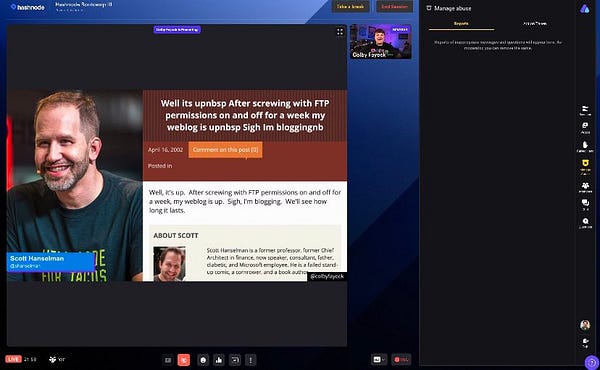600x370 pixels.
Task: Click the 'ABOUT SCOTT' heading
Action: coord(176,235)
